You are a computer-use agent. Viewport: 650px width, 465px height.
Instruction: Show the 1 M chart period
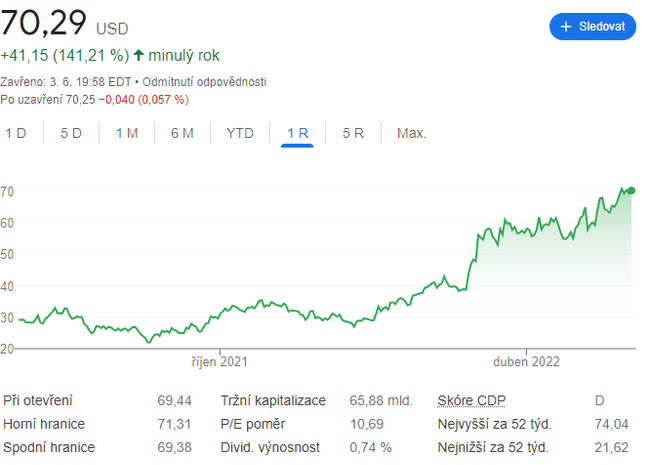pos(126,133)
